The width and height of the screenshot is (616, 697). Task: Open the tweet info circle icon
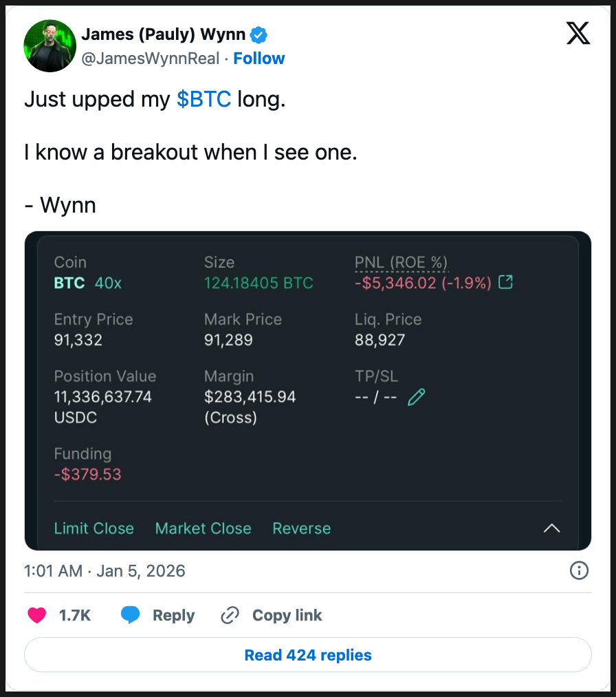(x=580, y=570)
